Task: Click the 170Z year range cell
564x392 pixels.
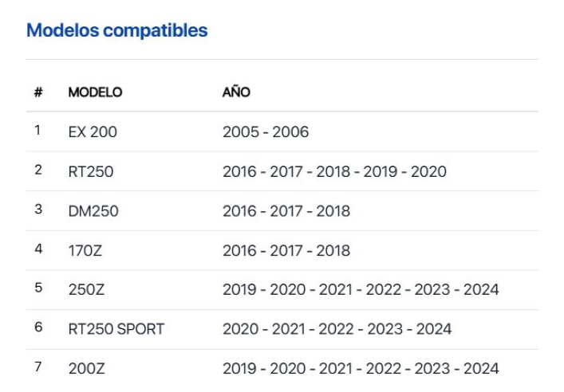Action: tap(286, 250)
